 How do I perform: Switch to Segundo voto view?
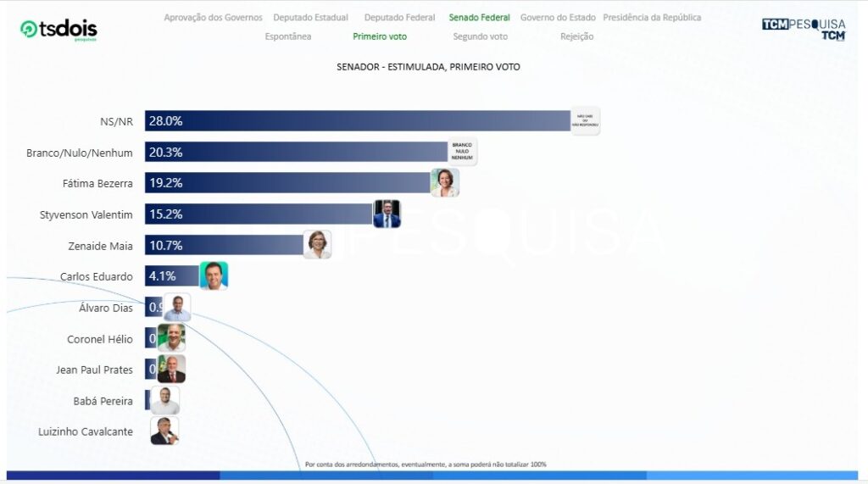(x=481, y=36)
